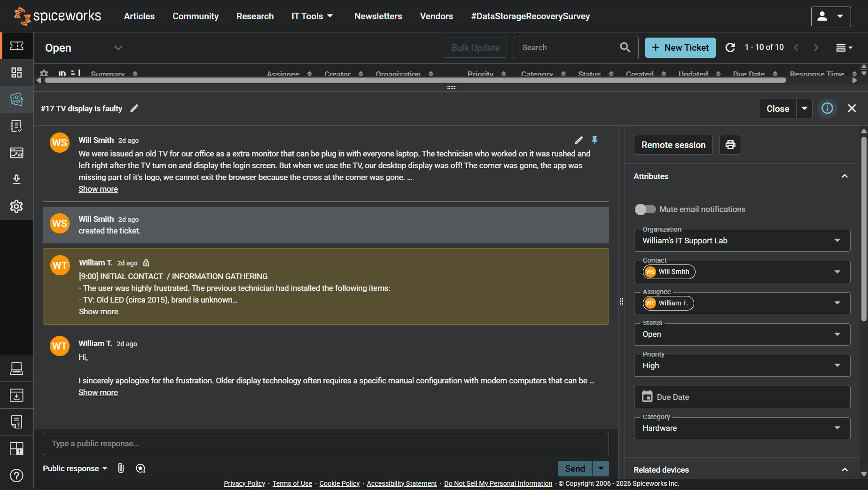
Task: Click the refresh tickets icon
Action: coord(730,47)
